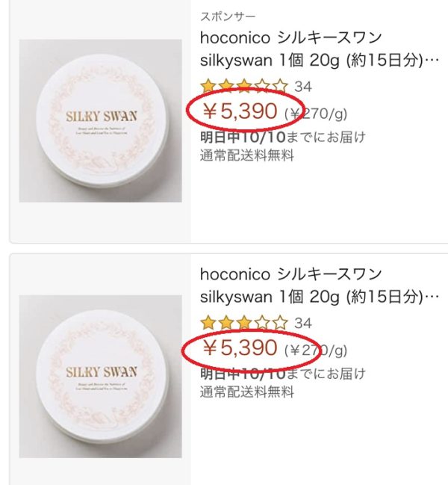The height and width of the screenshot is (485, 448).
Task: Open second hoconico シルキースワン listing title
Action: tap(320, 285)
